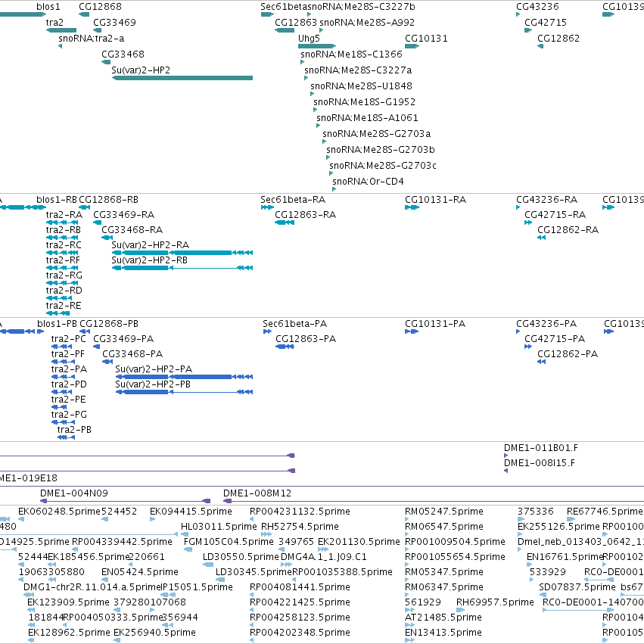
Task: Select snoRNA:tra2-a label
Action: coord(91,39)
